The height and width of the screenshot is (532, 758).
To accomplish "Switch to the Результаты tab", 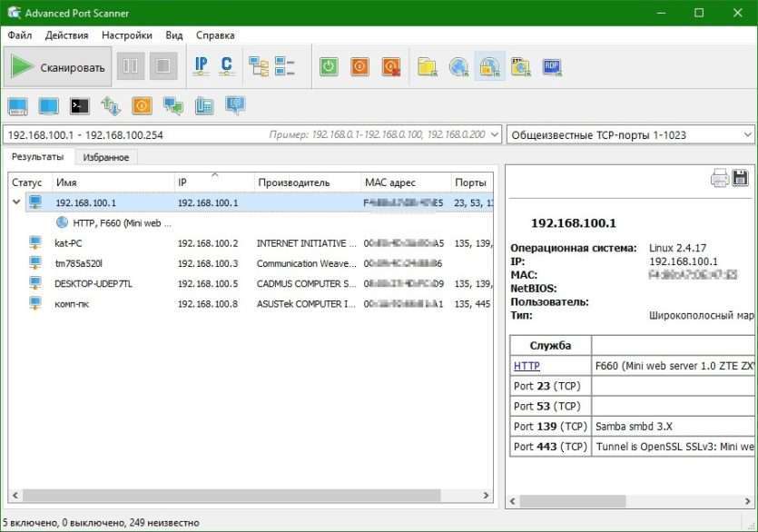I will pyautogui.click(x=38, y=157).
